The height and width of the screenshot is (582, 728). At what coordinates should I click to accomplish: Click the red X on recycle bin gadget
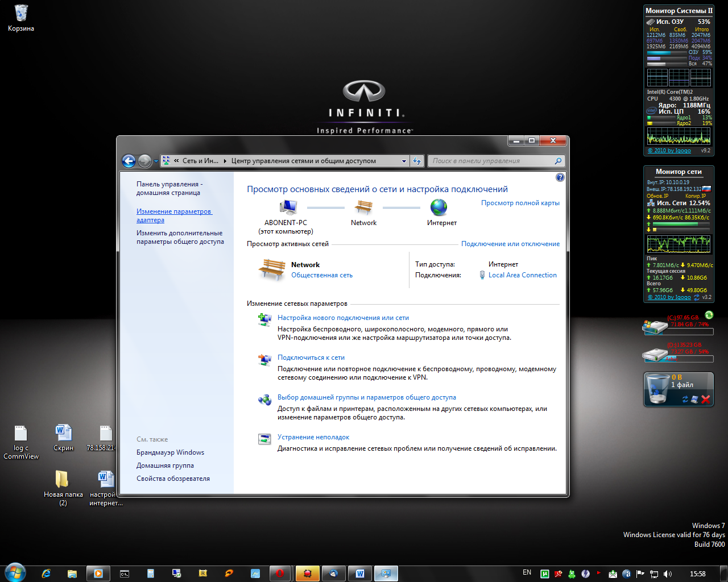706,400
